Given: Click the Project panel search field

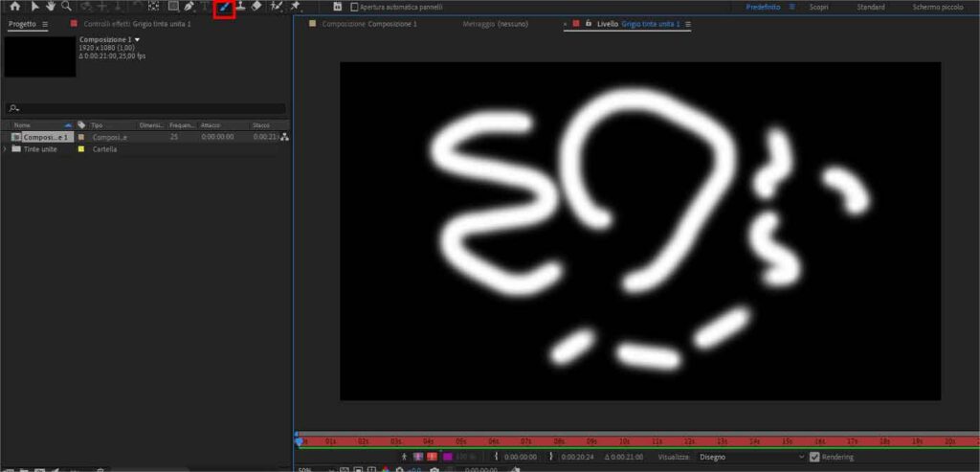Looking at the screenshot, I should [145, 109].
